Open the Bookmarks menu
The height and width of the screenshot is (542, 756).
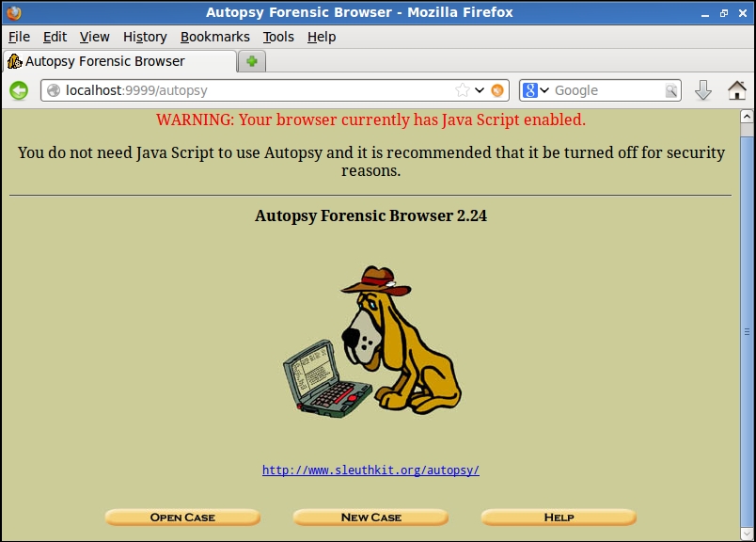pyautogui.click(x=215, y=37)
